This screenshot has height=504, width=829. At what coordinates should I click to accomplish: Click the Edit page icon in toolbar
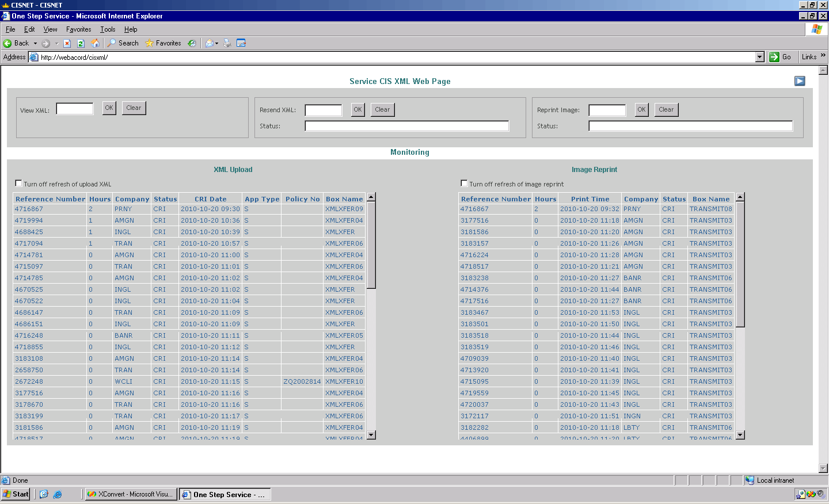tap(241, 43)
